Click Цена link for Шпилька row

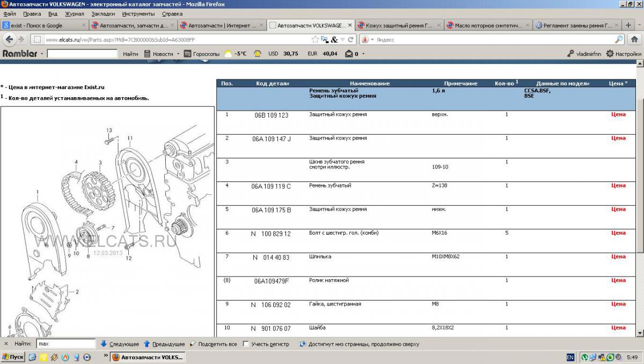[x=618, y=256]
